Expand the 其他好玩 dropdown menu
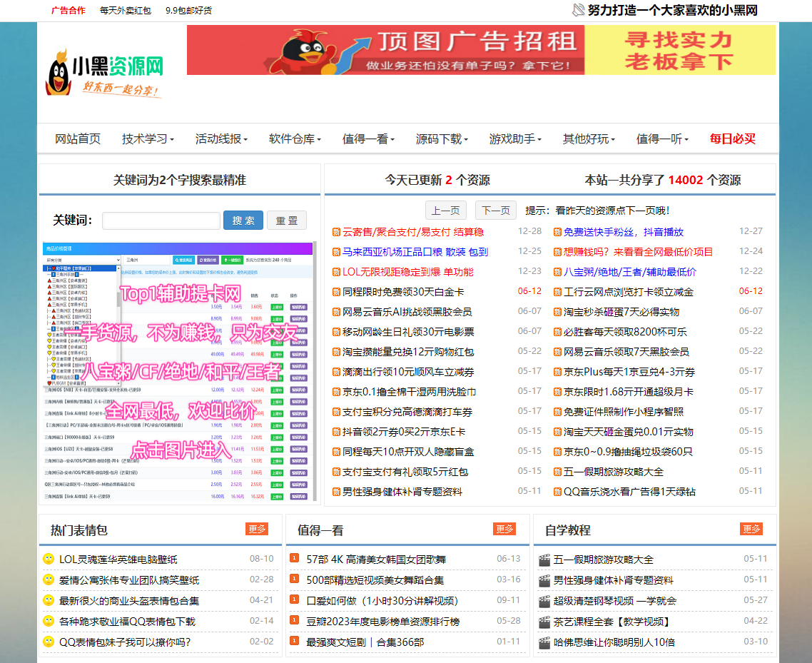Screen dimensions: 812x663 click(589, 139)
